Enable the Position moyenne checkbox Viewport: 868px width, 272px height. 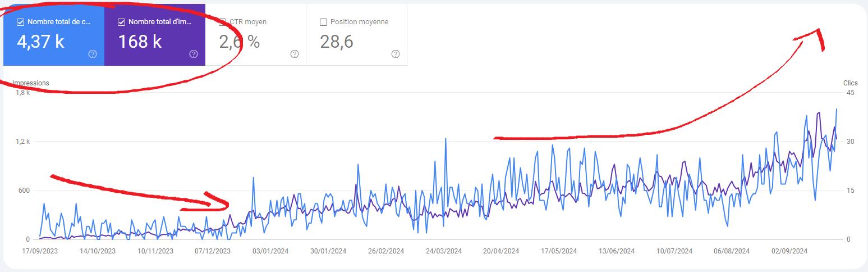[323, 22]
